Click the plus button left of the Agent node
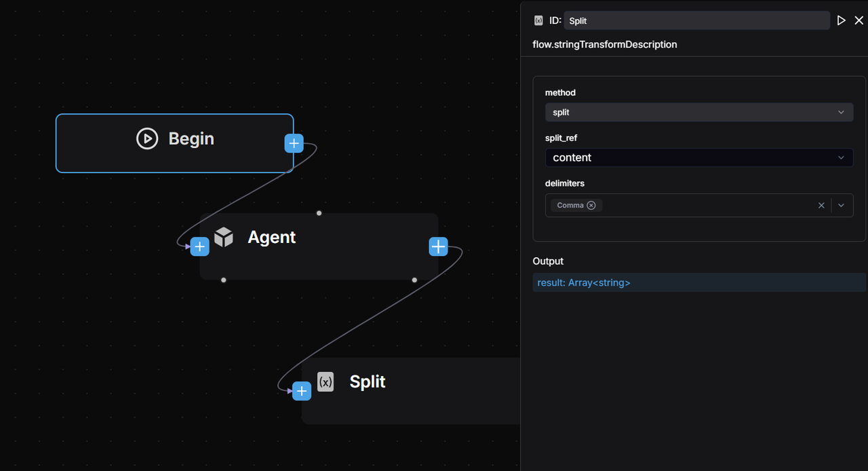 (199, 246)
